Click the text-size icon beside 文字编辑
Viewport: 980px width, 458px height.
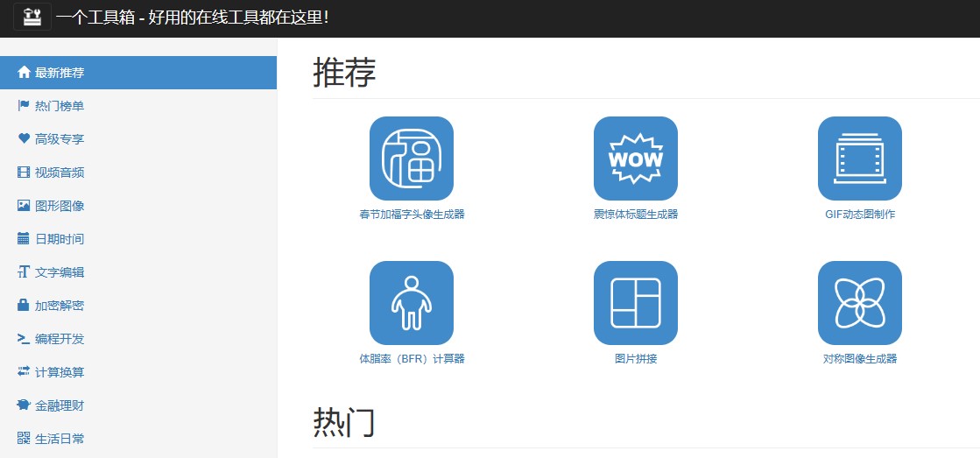click(x=24, y=271)
